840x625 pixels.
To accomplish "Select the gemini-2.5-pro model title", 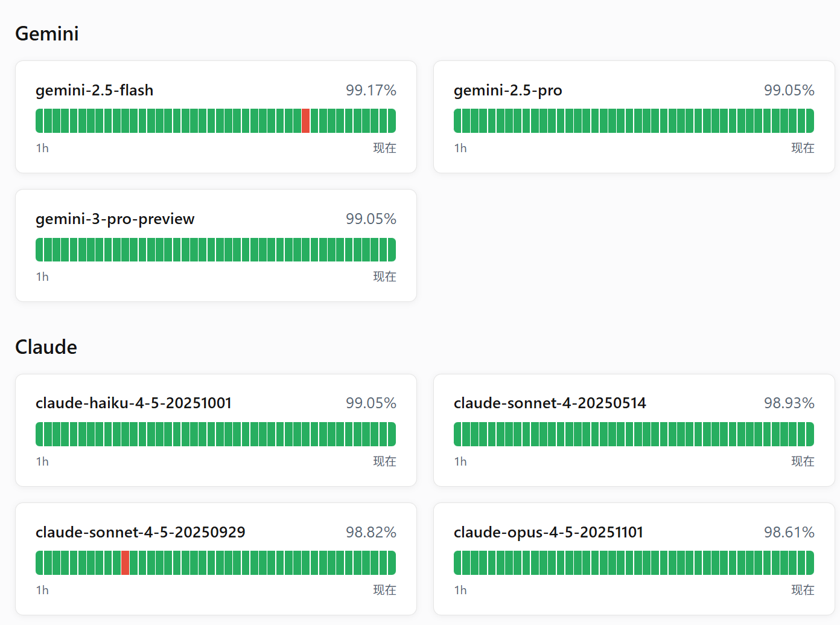I will point(507,91).
